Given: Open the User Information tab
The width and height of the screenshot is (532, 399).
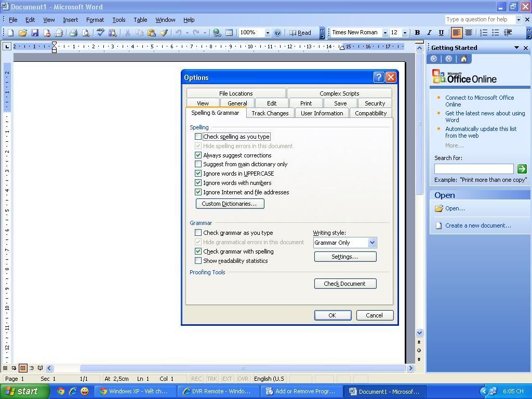Looking at the screenshot, I should [x=322, y=113].
